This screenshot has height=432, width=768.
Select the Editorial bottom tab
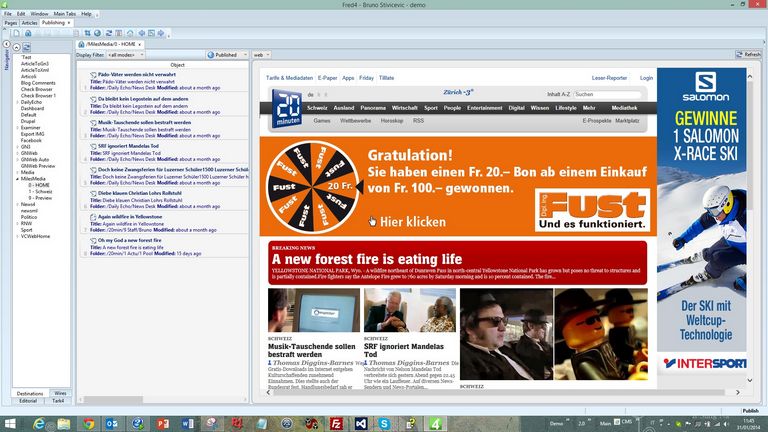[x=28, y=401]
